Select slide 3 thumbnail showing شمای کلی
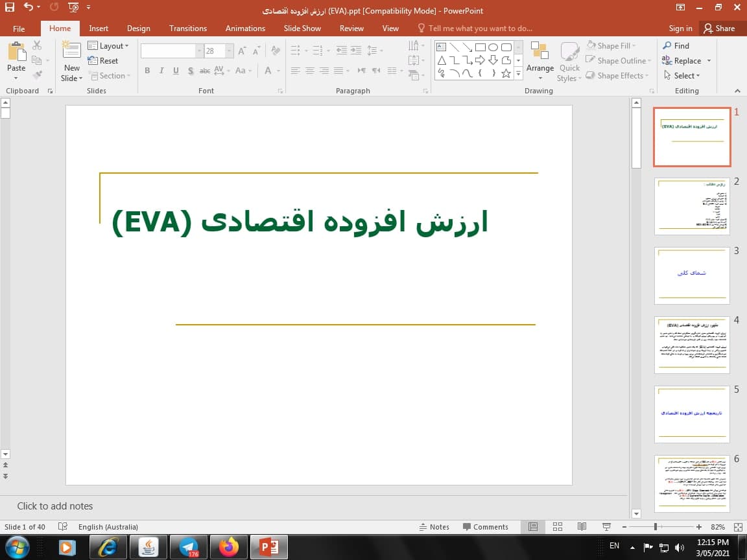The height and width of the screenshot is (560, 747). [691, 275]
